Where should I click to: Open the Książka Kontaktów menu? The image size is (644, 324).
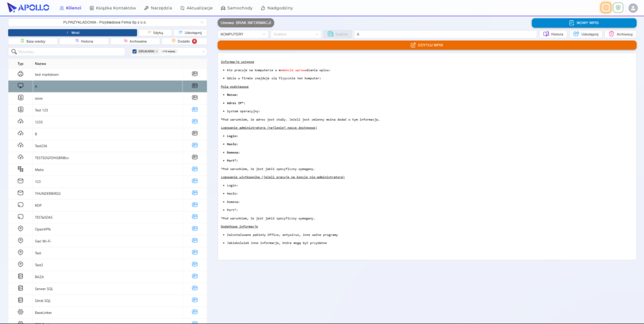point(113,8)
